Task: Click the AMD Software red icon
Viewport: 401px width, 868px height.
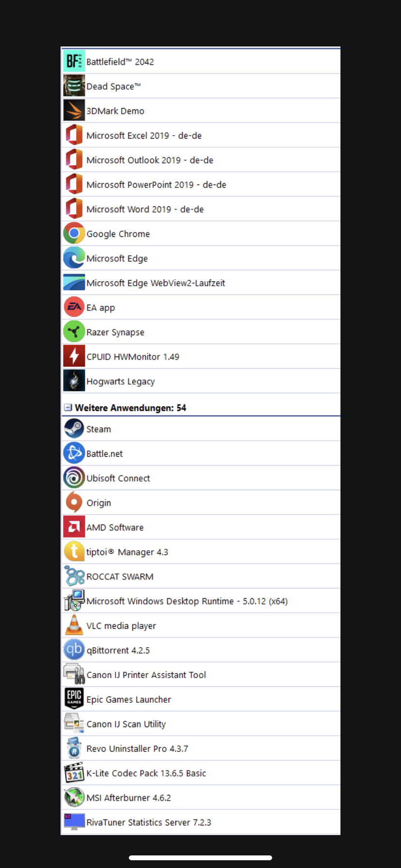Action: [74, 527]
